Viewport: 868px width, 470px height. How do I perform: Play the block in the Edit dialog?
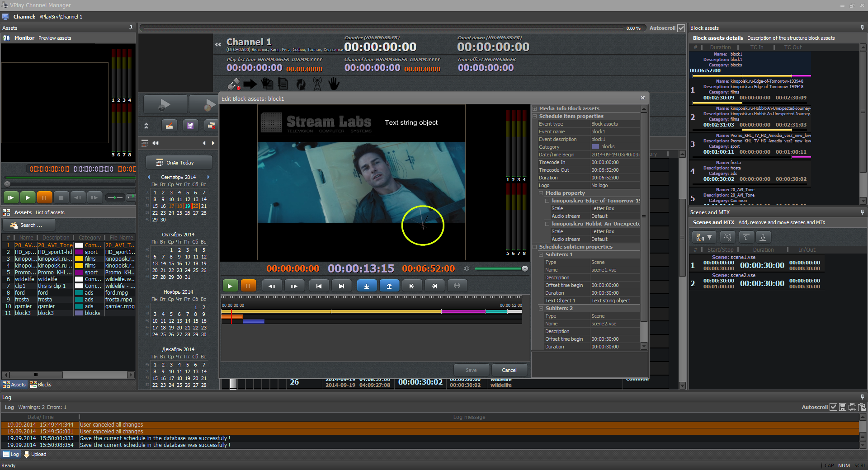tap(230, 286)
